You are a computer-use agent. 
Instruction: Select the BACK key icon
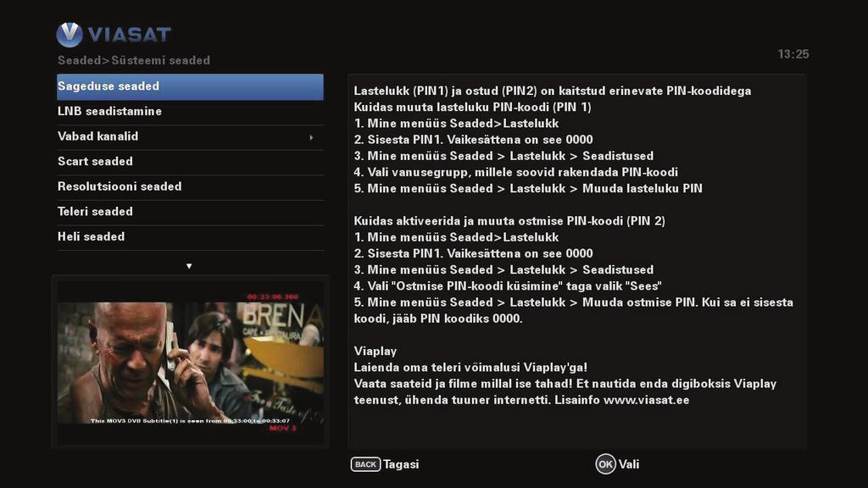pos(365,464)
